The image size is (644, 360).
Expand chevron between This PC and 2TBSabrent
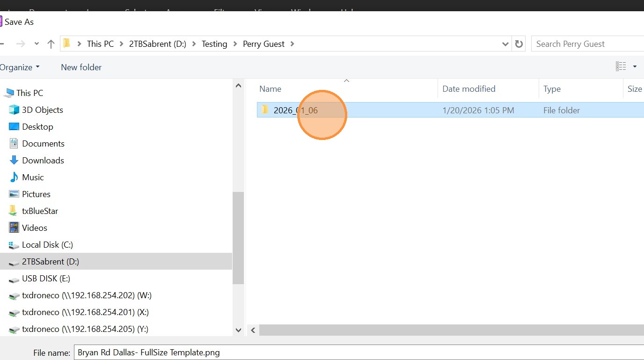pos(122,44)
